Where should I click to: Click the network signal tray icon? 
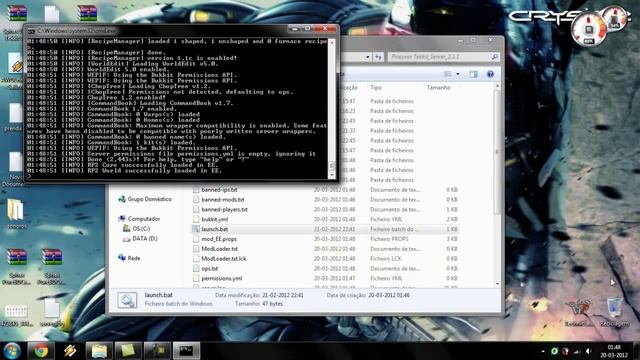577,351
